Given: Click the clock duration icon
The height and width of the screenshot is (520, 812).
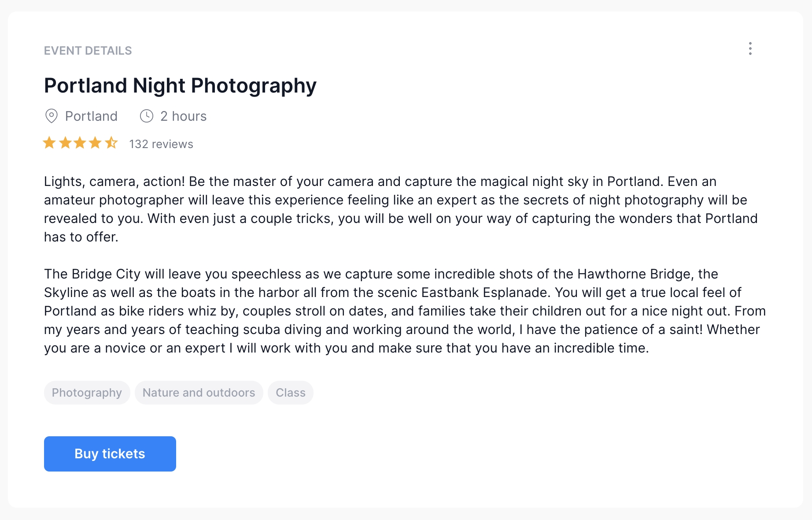Looking at the screenshot, I should pos(147,116).
